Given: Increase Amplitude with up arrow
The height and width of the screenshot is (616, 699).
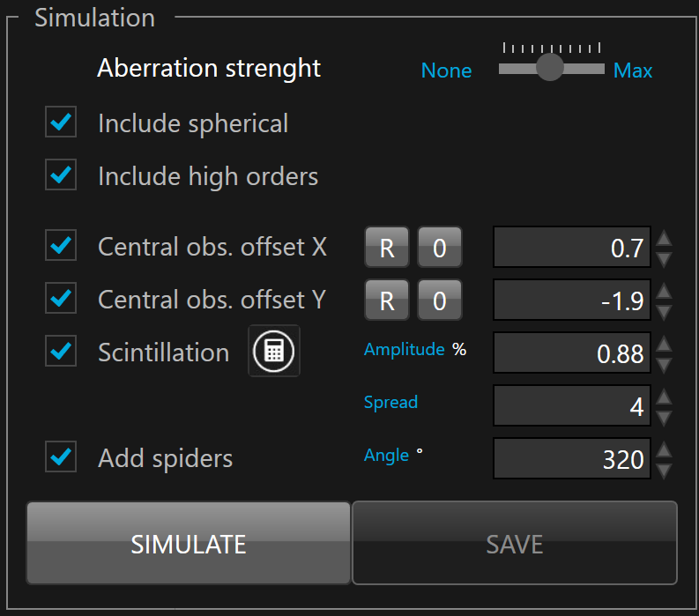Looking at the screenshot, I should pyautogui.click(x=664, y=345).
